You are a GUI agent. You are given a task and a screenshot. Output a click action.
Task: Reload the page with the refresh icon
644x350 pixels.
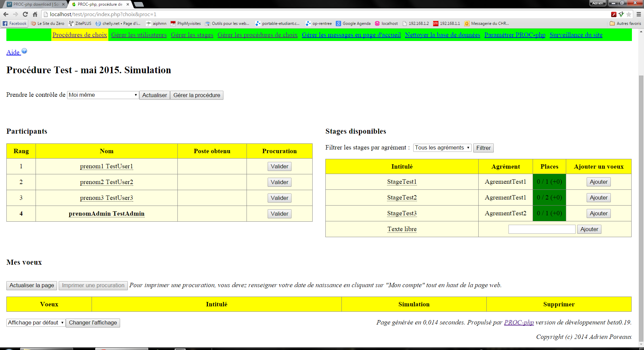click(x=25, y=14)
